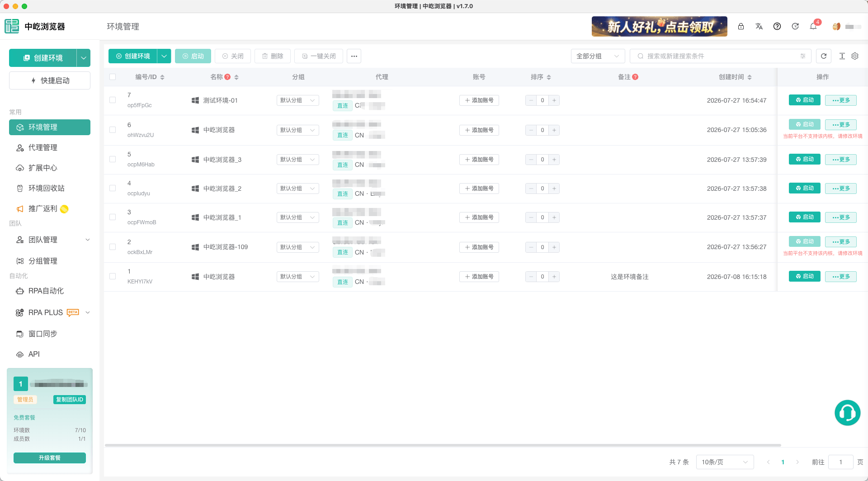This screenshot has width=868, height=481.
Task: Increase sort value for 测试环境-01 row
Action: pyautogui.click(x=554, y=100)
